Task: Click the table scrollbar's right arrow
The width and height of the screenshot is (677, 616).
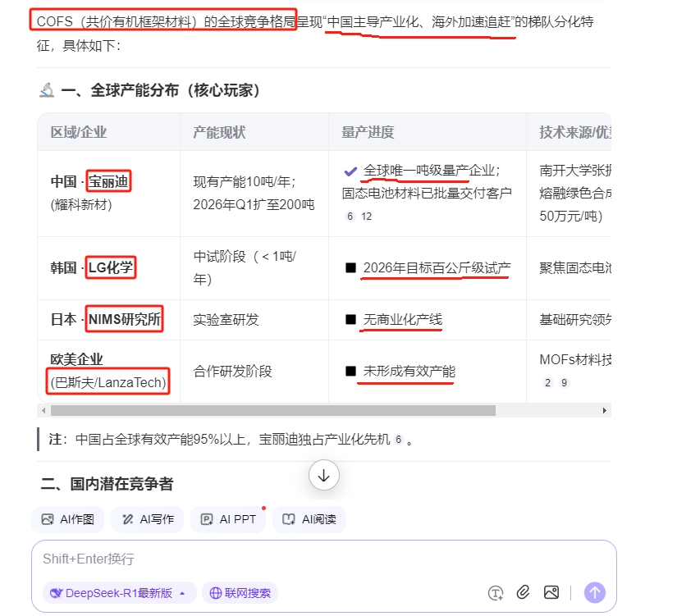Action: [x=605, y=410]
